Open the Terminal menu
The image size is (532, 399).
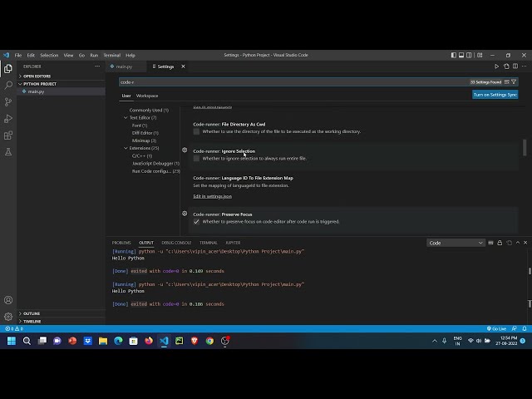[x=112, y=55]
